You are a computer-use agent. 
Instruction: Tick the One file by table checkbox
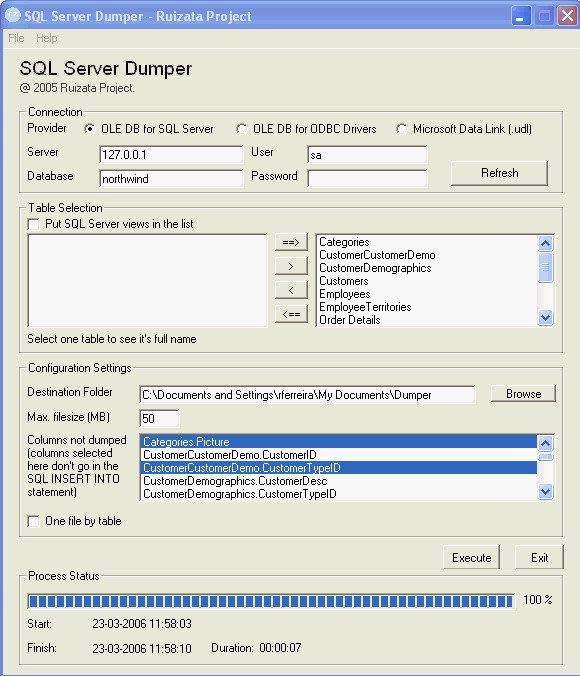click(x=33, y=521)
